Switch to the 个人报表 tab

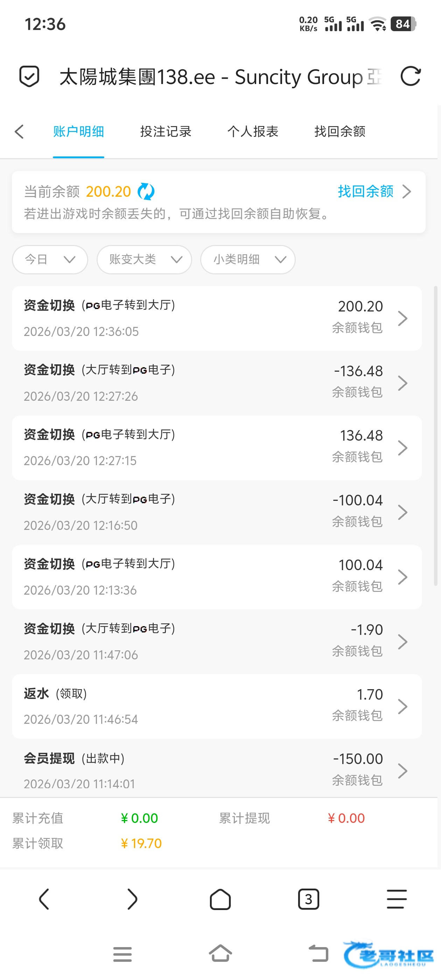pyautogui.click(x=253, y=132)
